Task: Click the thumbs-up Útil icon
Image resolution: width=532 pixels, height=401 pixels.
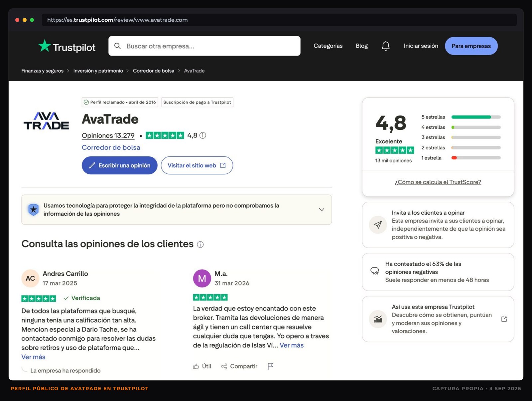Action: [196, 366]
